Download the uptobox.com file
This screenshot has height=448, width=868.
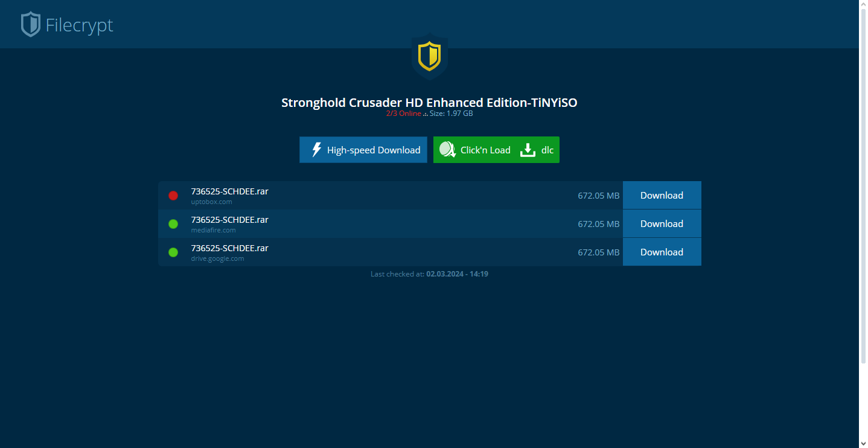[662, 195]
